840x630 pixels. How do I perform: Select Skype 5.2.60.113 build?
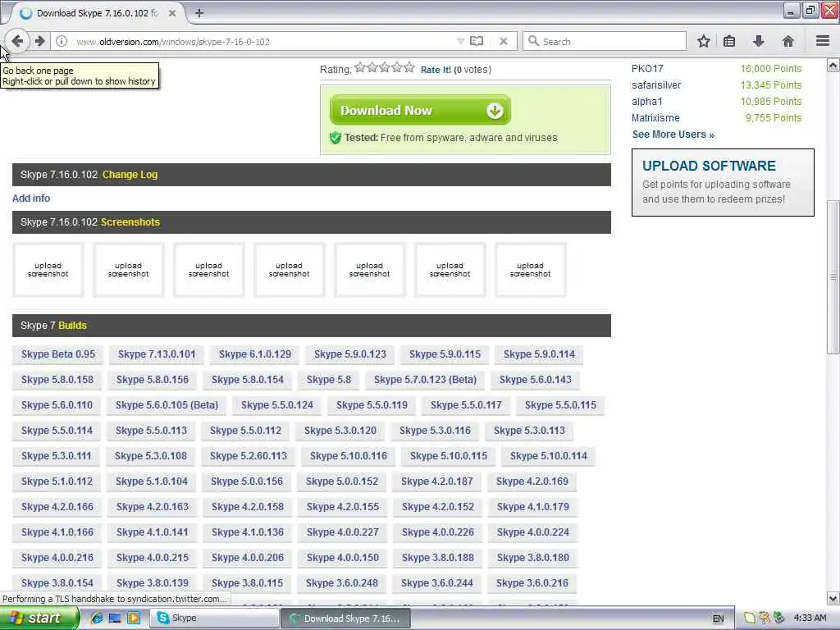(x=249, y=456)
